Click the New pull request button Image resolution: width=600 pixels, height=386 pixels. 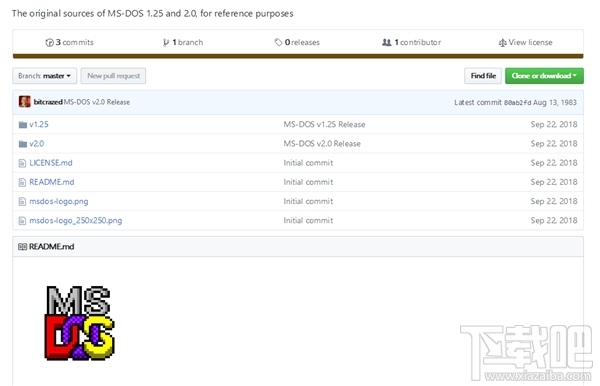113,76
